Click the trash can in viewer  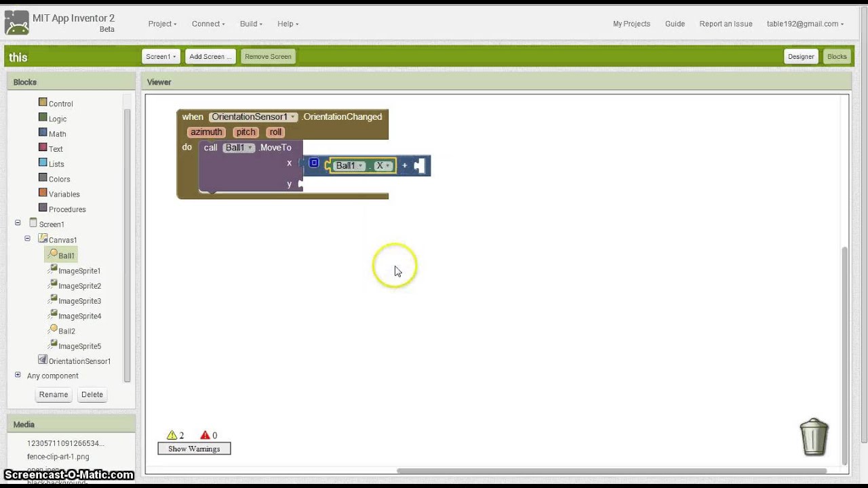point(814,436)
